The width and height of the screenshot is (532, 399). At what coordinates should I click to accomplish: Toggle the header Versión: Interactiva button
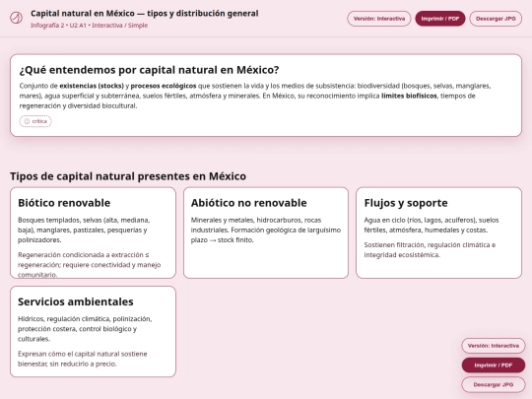click(379, 19)
